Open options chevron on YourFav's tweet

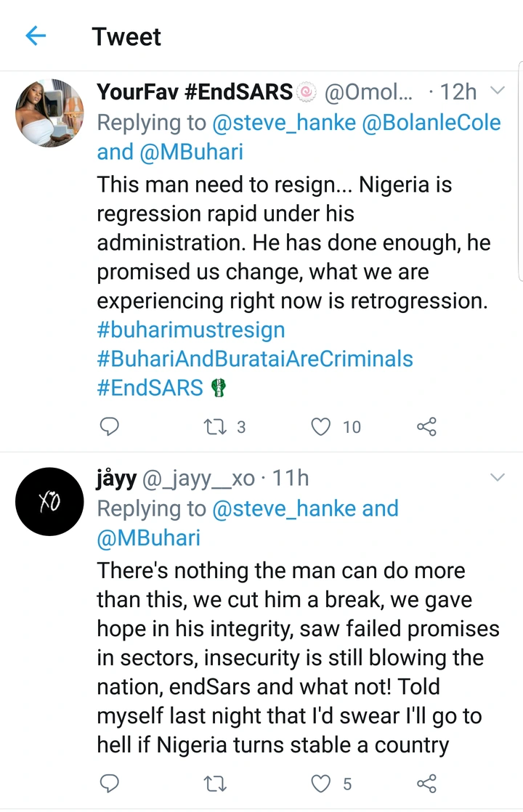point(498,91)
